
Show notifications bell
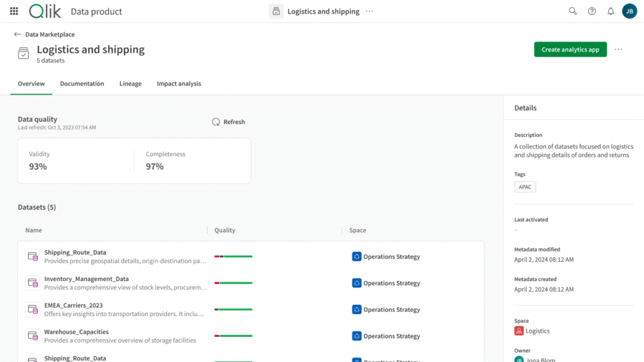[611, 11]
